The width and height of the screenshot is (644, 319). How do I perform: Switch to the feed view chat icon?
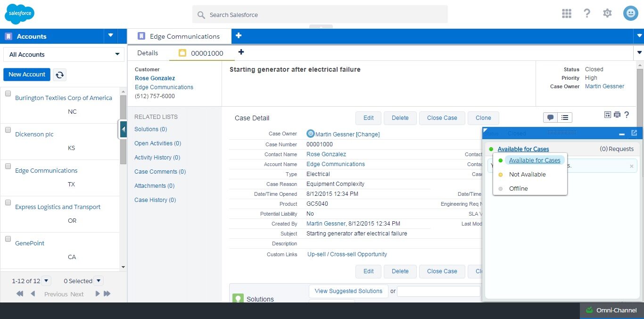(x=550, y=118)
